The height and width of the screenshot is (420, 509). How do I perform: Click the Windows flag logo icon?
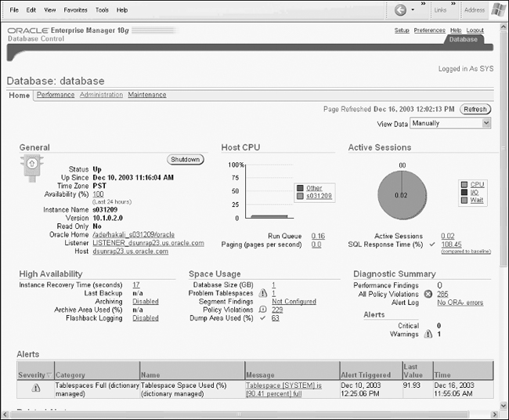498,9
